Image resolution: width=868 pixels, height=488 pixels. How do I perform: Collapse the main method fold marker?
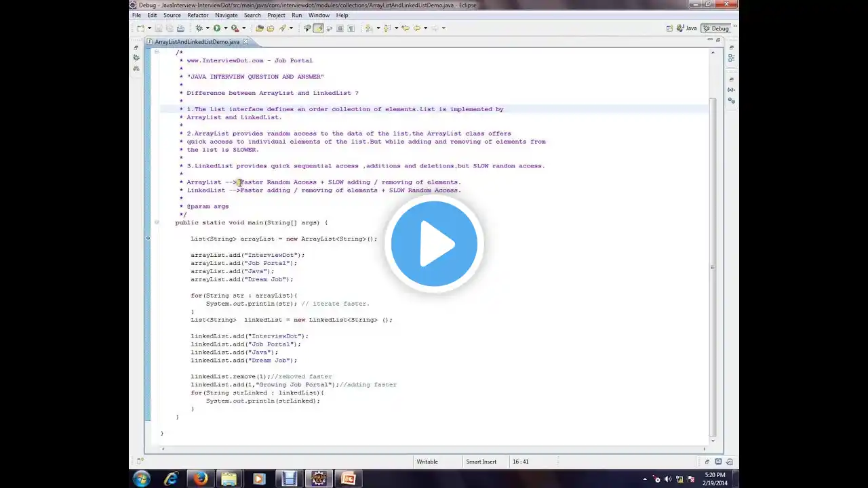pyautogui.click(x=157, y=222)
